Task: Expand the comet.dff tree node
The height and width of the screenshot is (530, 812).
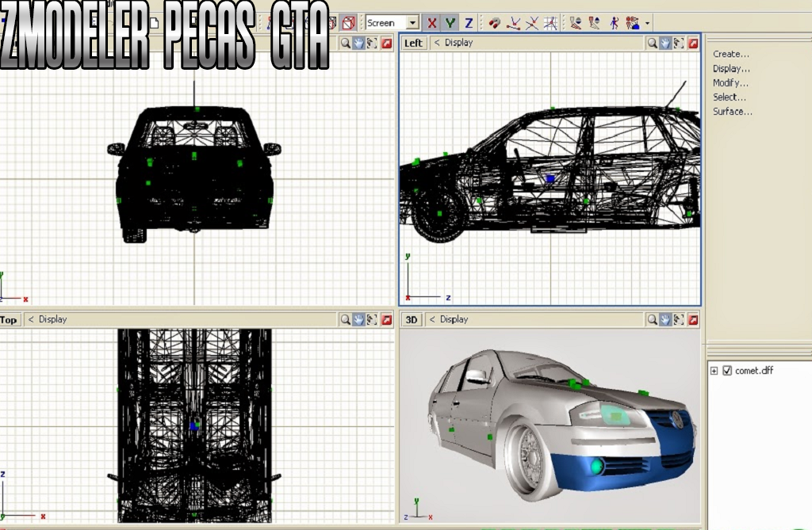Action: (714, 371)
